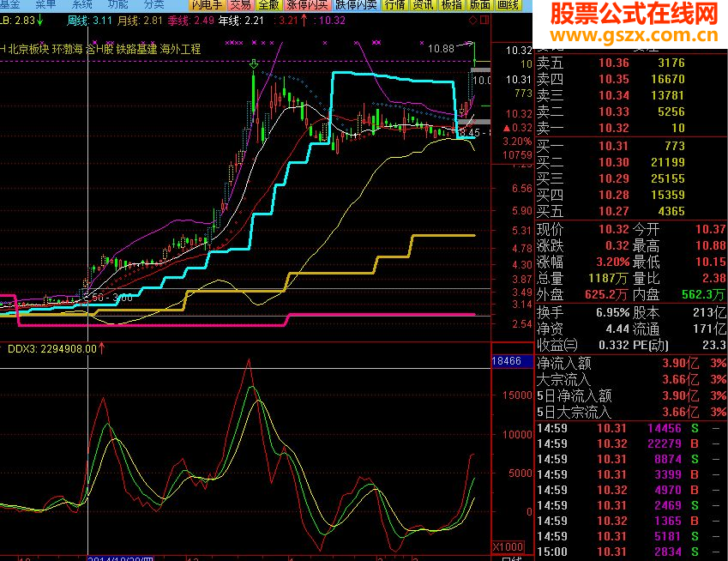Click the 换手 6.95% turnover value
This screenshot has height=561, width=728.
point(613,312)
